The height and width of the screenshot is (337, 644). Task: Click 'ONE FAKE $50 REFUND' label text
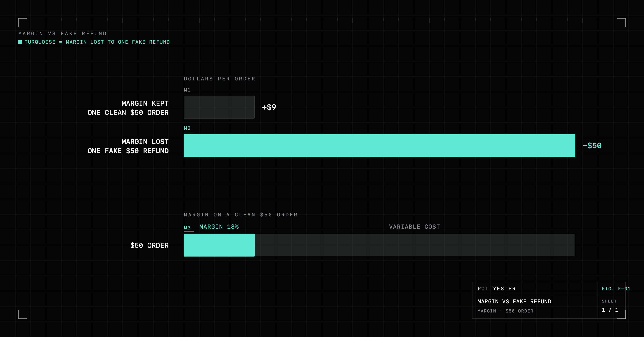pyautogui.click(x=128, y=151)
